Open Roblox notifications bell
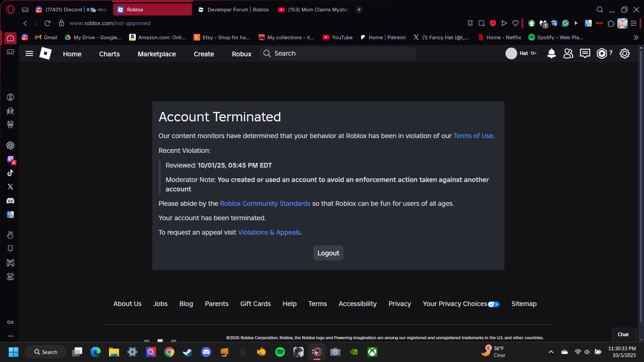Image resolution: width=644 pixels, height=362 pixels. point(551,54)
